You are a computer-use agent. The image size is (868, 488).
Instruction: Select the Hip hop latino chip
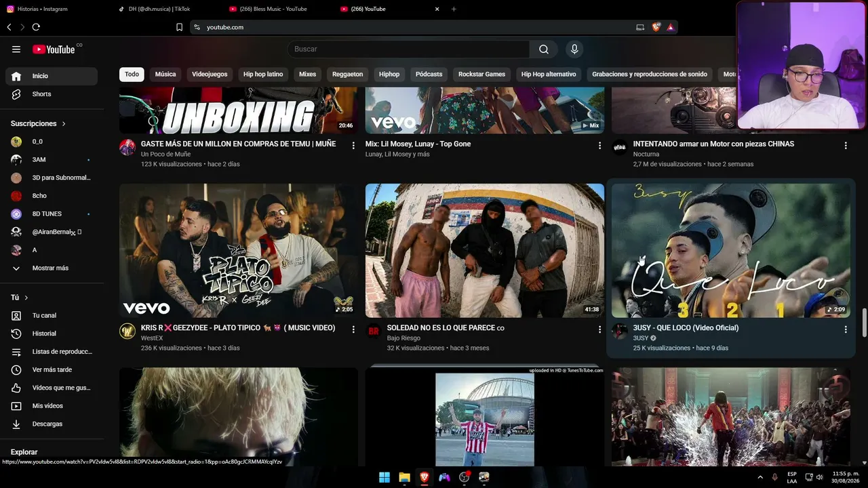(263, 75)
